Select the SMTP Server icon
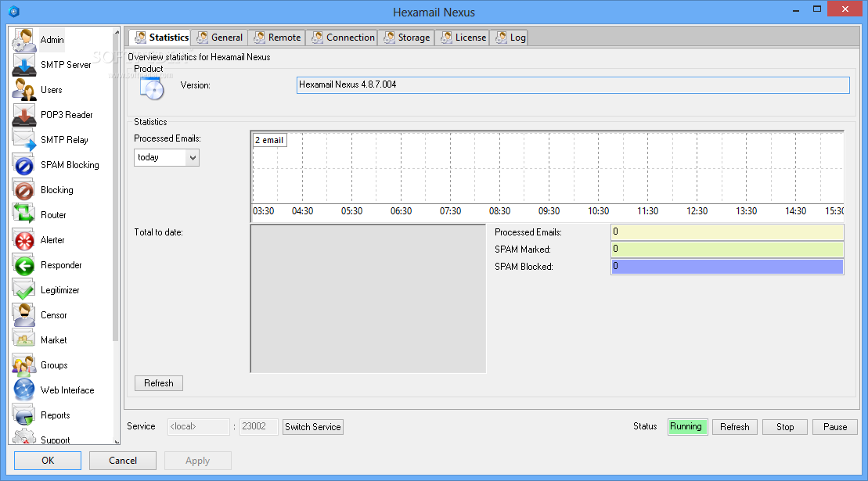This screenshot has width=868, height=481. coord(23,65)
